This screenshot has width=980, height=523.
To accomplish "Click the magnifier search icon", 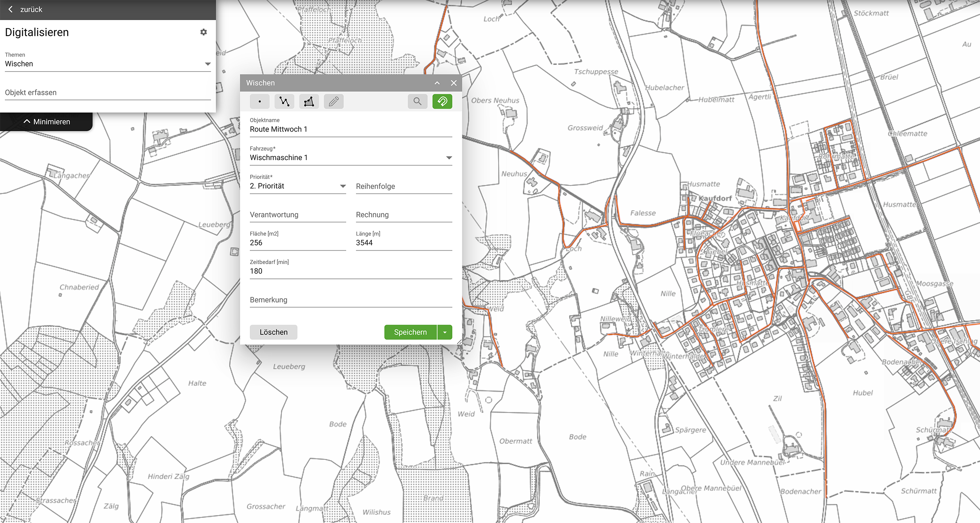I will pyautogui.click(x=417, y=102).
